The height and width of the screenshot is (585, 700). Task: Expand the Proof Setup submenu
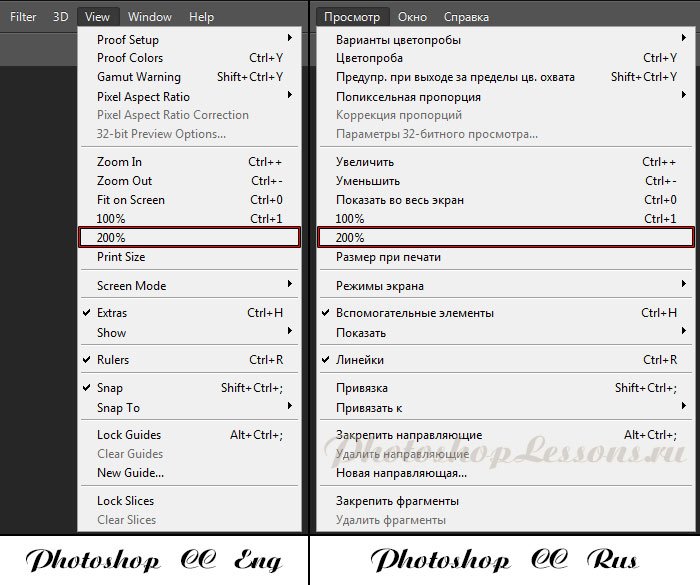tap(190, 39)
